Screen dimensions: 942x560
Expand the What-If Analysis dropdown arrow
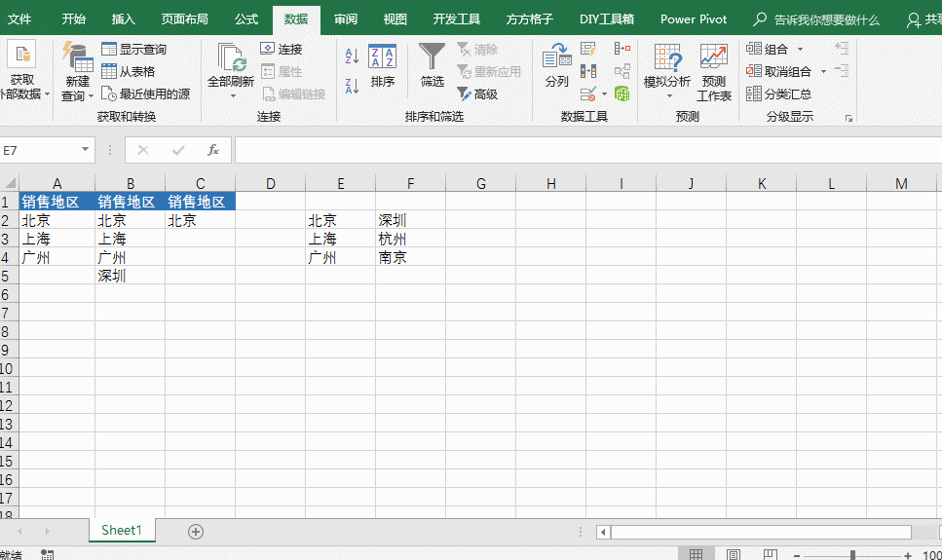pos(669,96)
